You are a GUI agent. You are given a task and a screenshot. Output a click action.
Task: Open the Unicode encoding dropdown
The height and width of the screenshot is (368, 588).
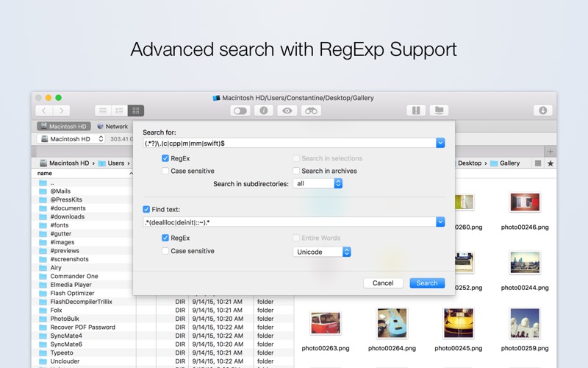(x=322, y=252)
